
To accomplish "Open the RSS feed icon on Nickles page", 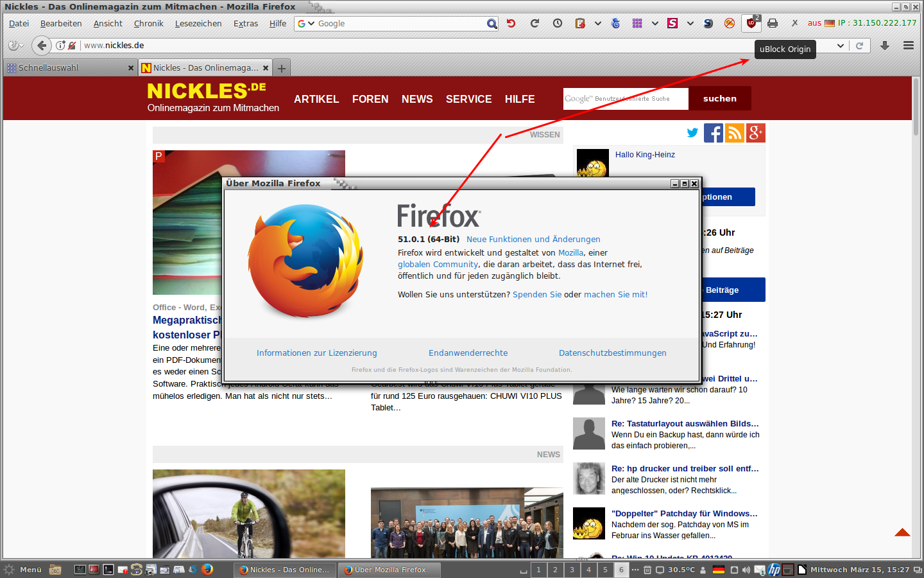I will [x=735, y=133].
